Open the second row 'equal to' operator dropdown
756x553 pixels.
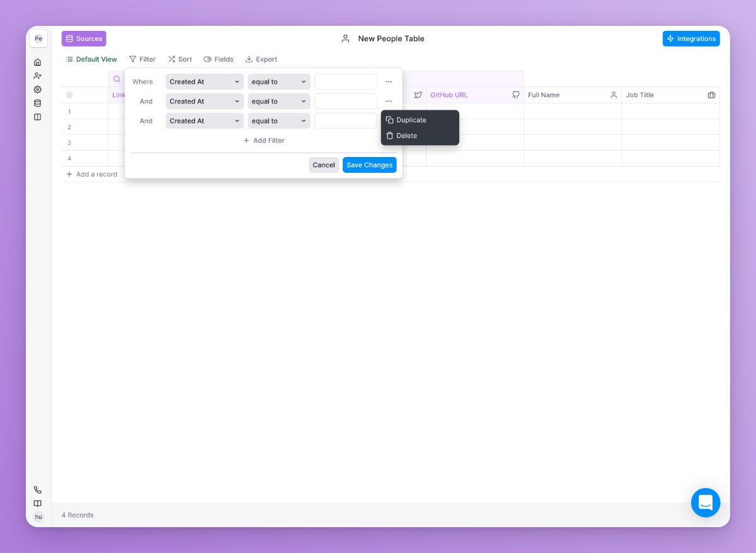pyautogui.click(x=279, y=102)
